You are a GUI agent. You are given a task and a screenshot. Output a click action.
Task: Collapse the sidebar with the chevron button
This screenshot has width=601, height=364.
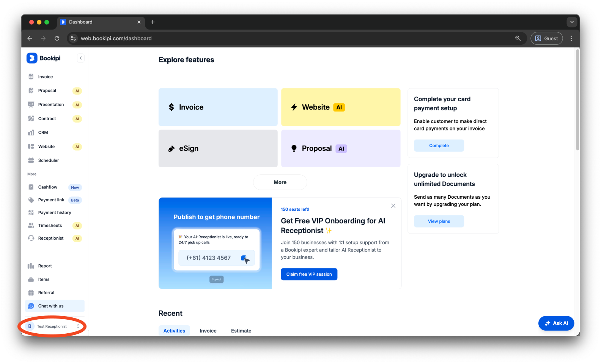pos(81,58)
